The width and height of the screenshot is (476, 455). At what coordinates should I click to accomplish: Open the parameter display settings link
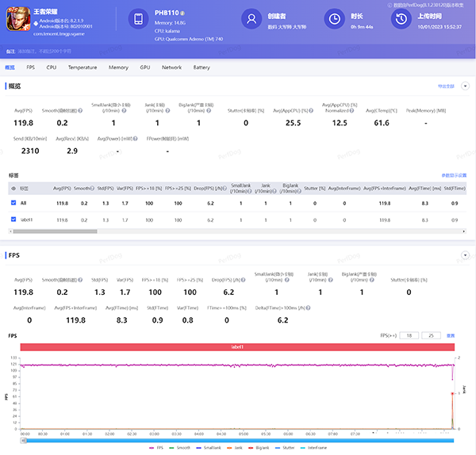tap(454, 174)
